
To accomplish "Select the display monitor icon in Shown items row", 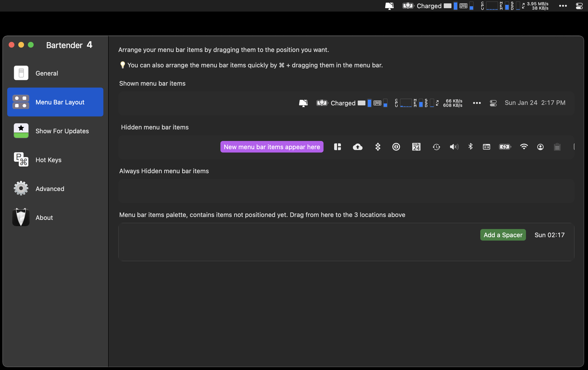I will [303, 103].
